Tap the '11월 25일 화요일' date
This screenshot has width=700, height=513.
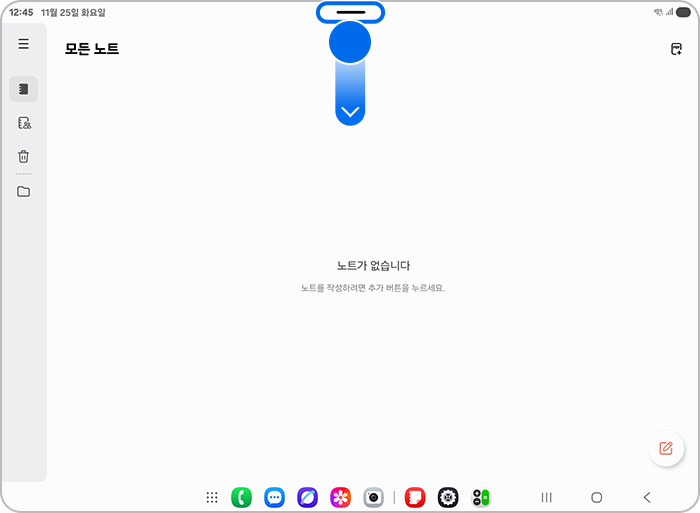pos(73,13)
